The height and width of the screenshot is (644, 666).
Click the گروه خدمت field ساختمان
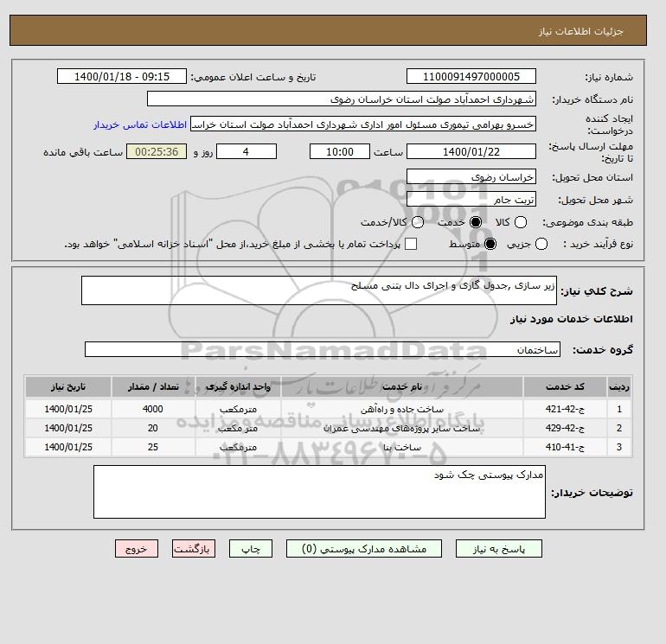(x=323, y=349)
